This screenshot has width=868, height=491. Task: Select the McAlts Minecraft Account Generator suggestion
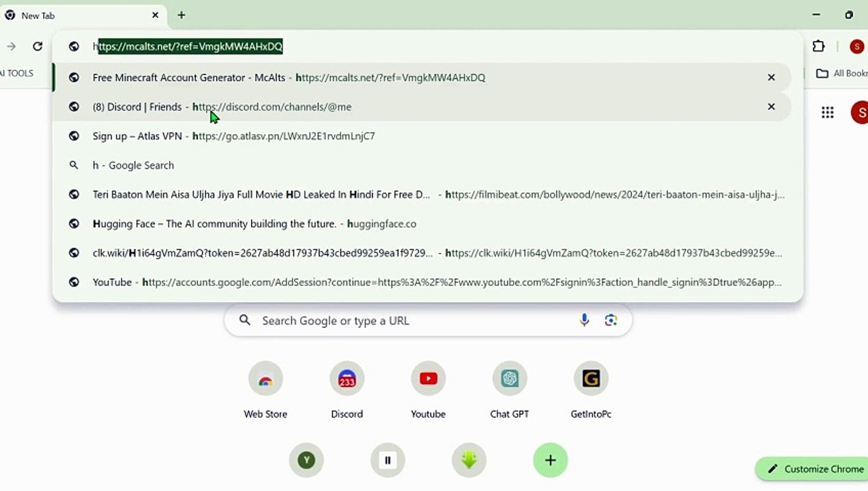click(x=422, y=78)
